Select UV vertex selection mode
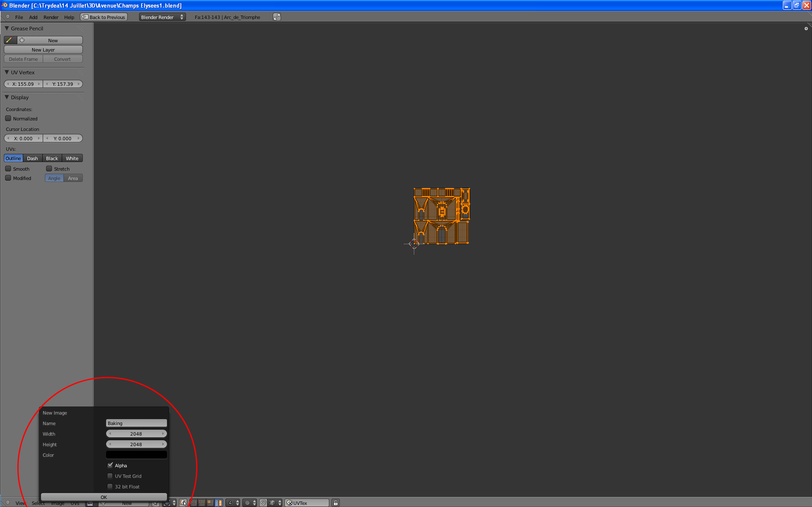This screenshot has height=507, width=812. click(x=194, y=503)
